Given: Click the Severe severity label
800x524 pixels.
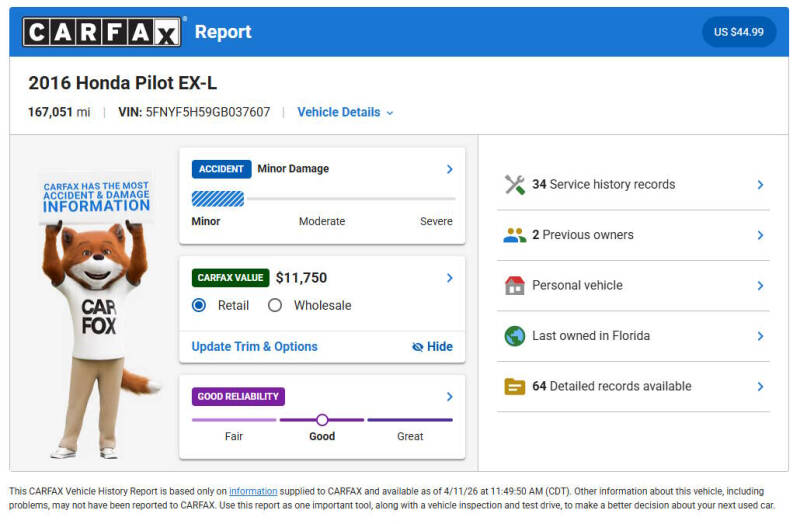Looking at the screenshot, I should click(436, 221).
